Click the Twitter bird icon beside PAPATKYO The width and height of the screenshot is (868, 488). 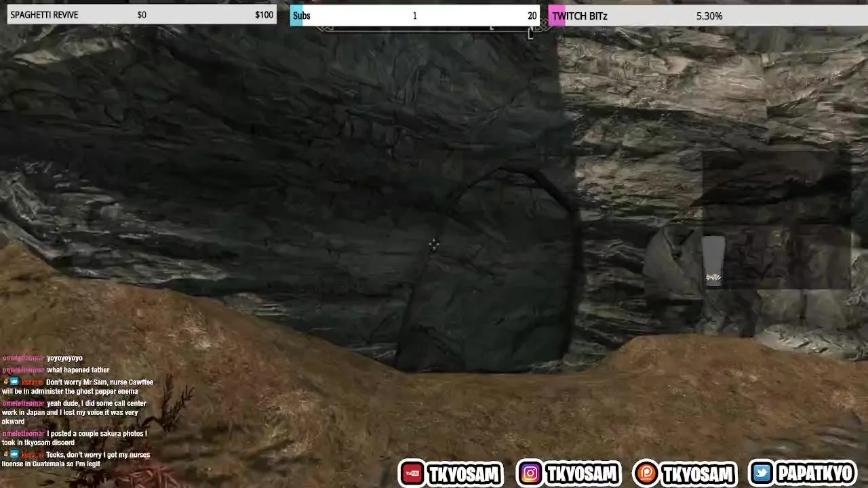point(762,473)
